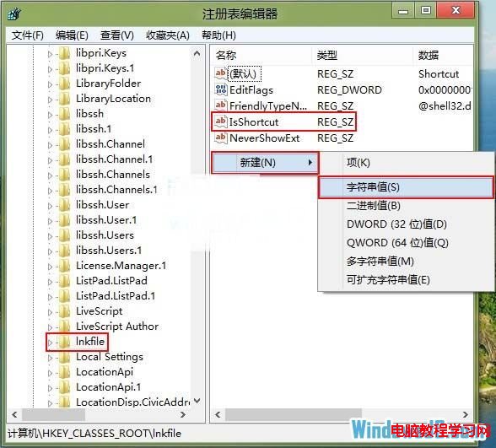
Task: Open the 收藏夹(A) menu
Action: point(168,35)
